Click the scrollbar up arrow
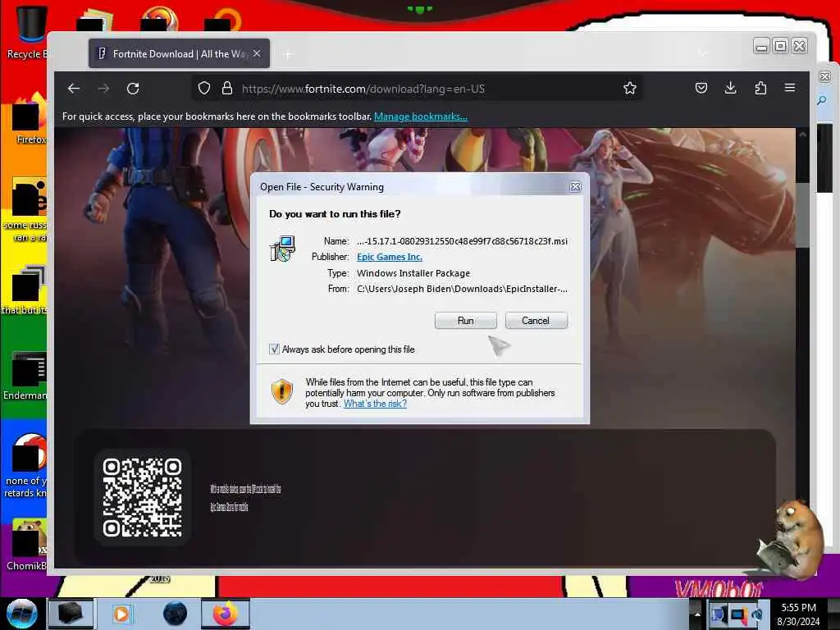This screenshot has height=630, width=840. click(802, 135)
